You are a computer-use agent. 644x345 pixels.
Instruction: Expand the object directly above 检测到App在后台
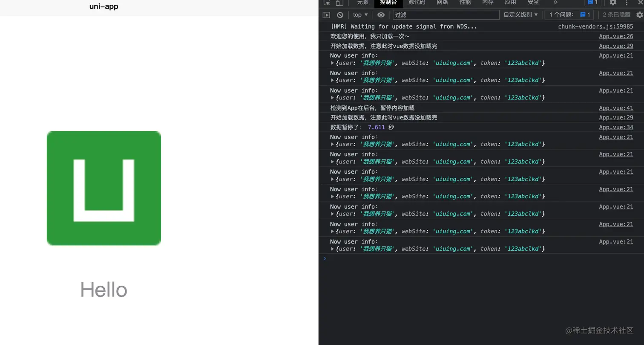point(333,98)
